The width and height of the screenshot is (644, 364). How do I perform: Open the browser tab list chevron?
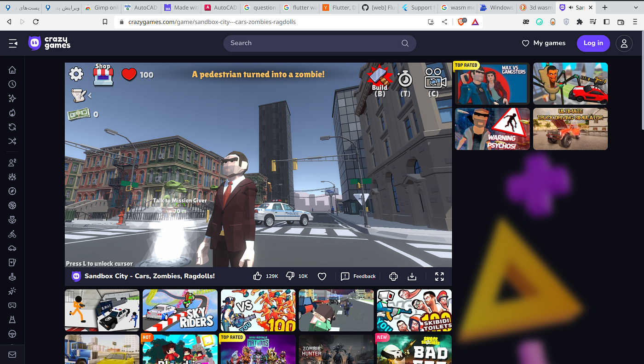pyautogui.click(x=636, y=7)
